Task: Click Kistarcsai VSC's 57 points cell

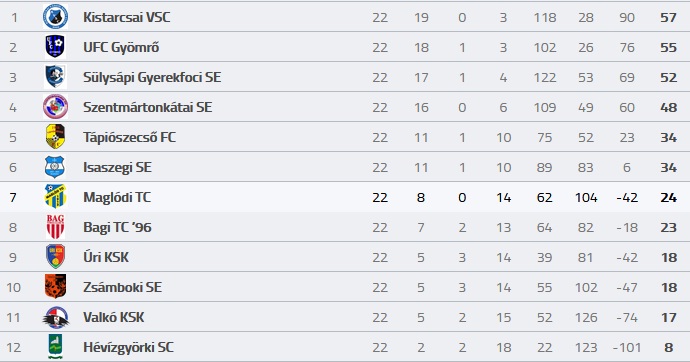Action: (x=668, y=18)
